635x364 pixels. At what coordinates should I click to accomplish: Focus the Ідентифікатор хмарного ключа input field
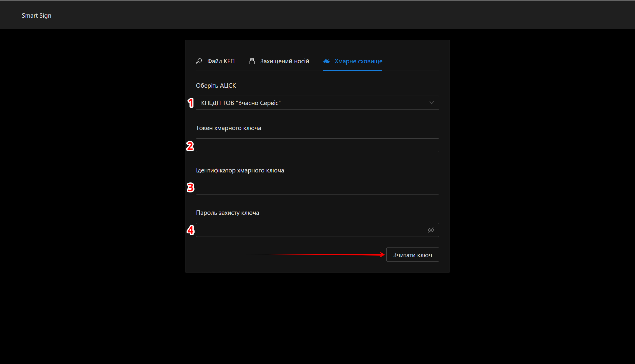pyautogui.click(x=317, y=187)
